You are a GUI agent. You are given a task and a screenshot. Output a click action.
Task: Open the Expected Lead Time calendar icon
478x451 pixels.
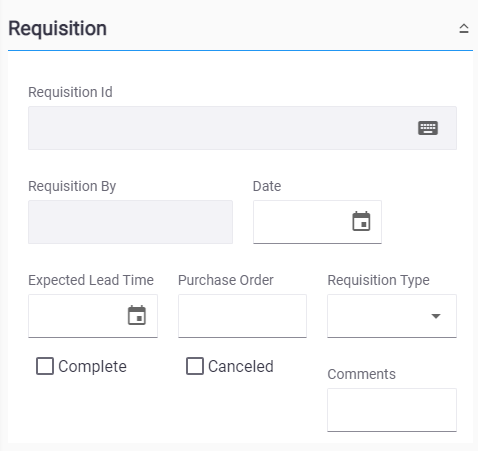(137, 315)
